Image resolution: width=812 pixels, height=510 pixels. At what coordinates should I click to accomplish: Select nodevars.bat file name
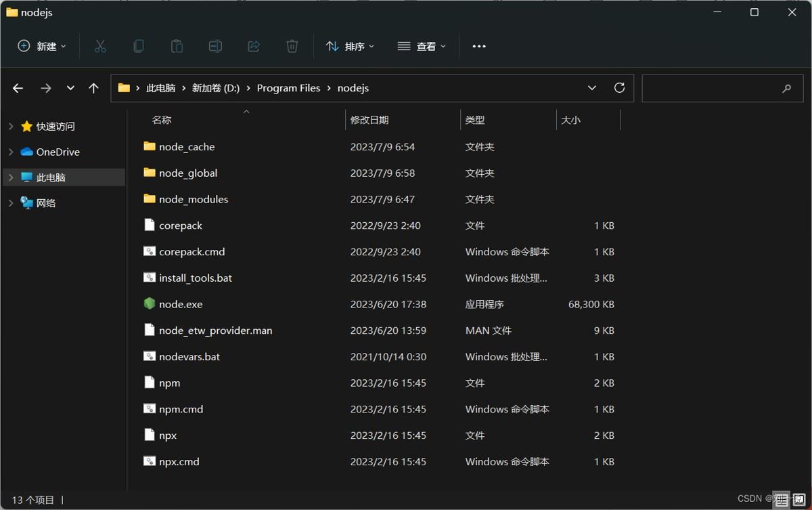tap(189, 356)
